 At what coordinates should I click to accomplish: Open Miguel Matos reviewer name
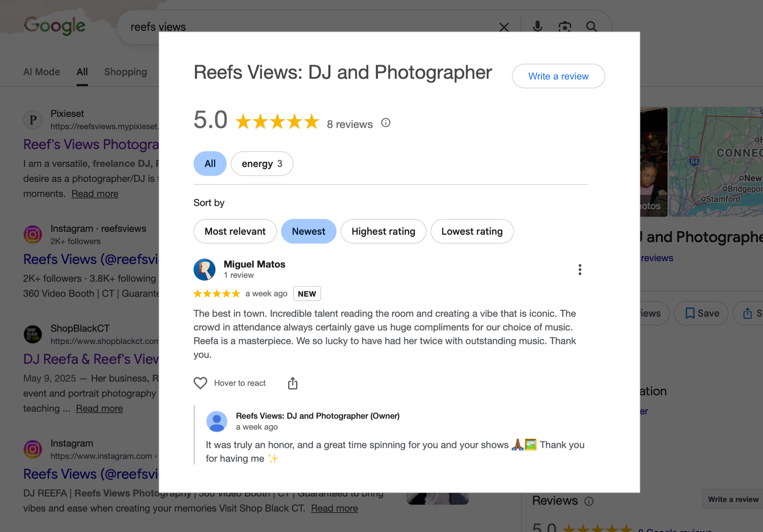[x=254, y=264]
